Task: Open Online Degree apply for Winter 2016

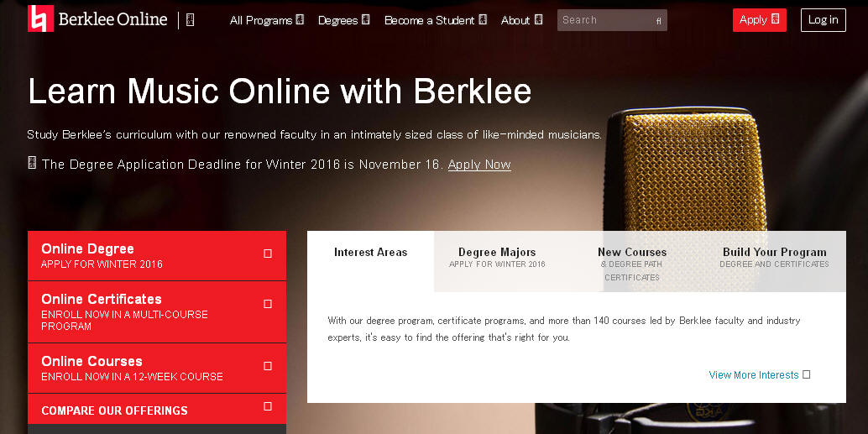Action: 157,256
